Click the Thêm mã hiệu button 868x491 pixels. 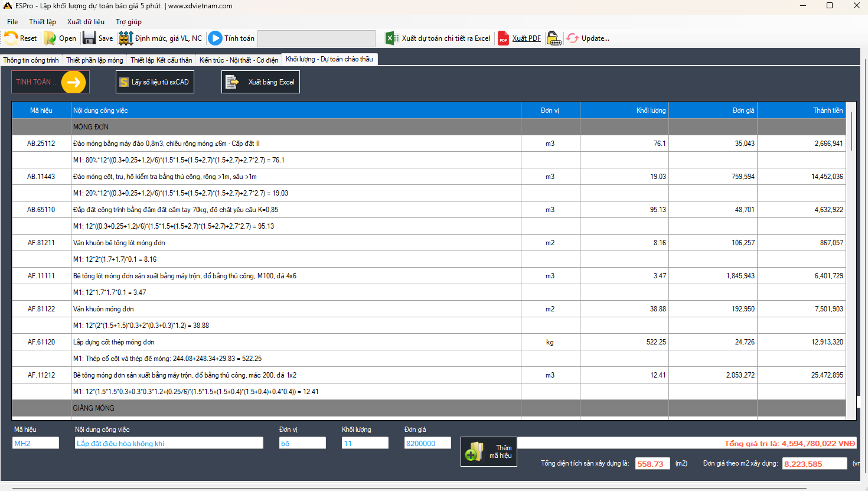pos(488,452)
